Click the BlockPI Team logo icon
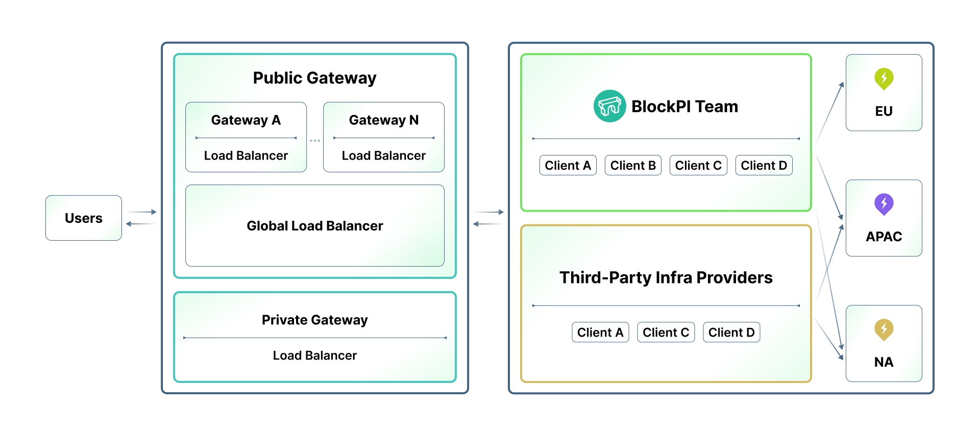 [609, 106]
